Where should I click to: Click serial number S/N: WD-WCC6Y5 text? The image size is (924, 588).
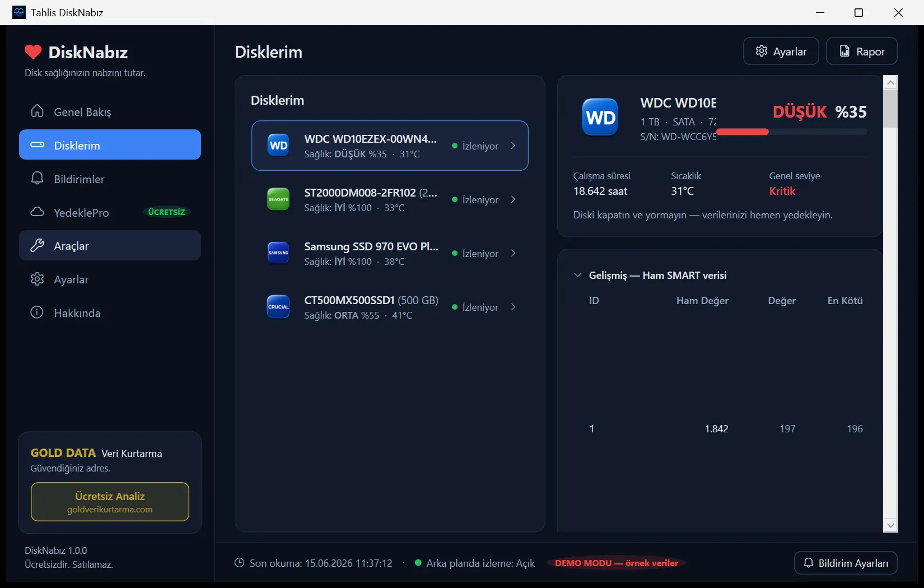point(678,137)
